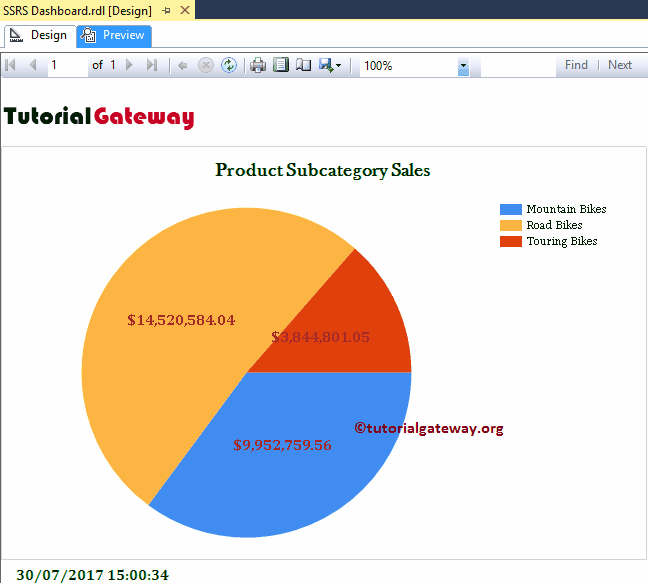Click the current page number field

[68, 65]
